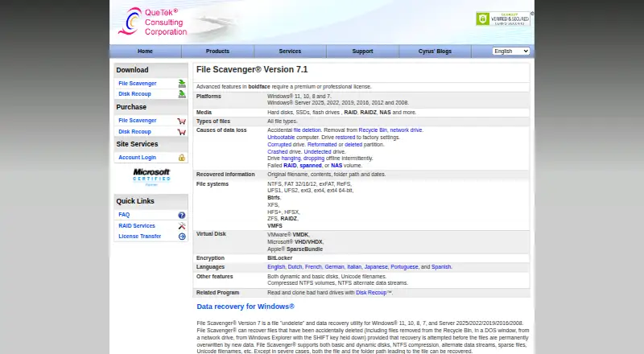Follow the 'file deletion' link
Viewport: 644px width, 354px height.
[x=307, y=130]
